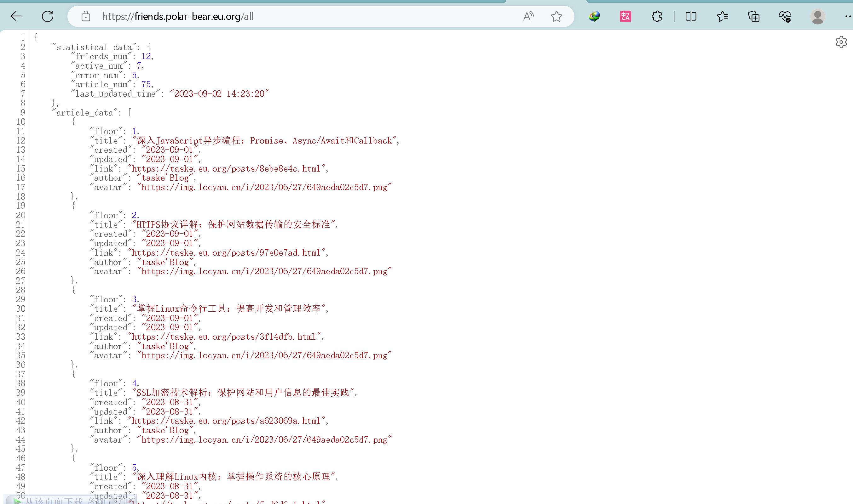Toggle split screen view
Viewport: 853px width, 504px height.
pyautogui.click(x=691, y=16)
